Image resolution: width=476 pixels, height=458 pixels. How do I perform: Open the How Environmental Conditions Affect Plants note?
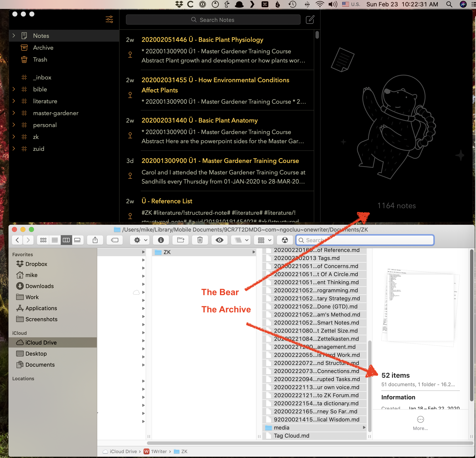click(217, 90)
